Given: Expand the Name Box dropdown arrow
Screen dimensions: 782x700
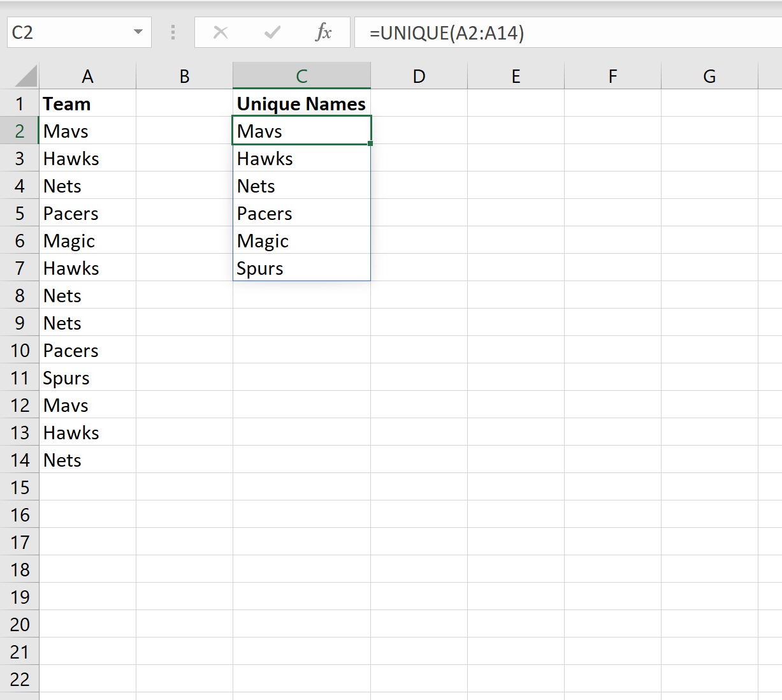Looking at the screenshot, I should click(138, 33).
